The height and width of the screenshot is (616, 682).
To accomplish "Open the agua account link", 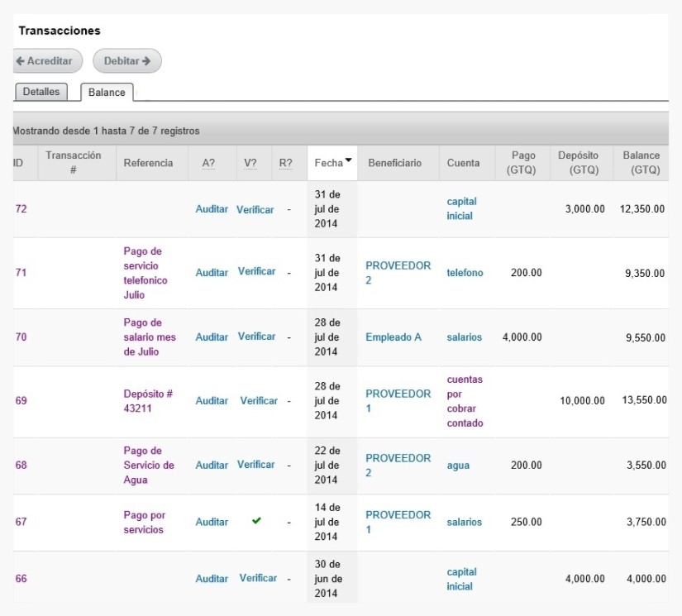I will 458,466.
